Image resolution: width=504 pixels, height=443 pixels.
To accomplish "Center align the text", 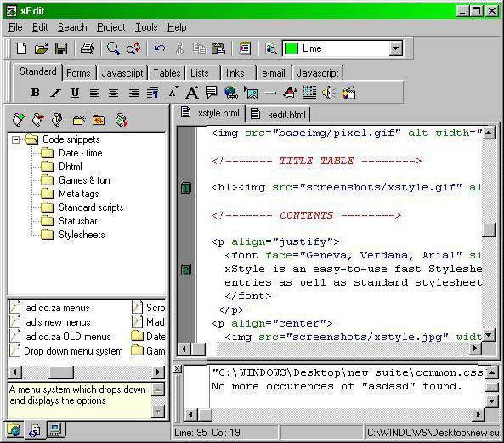I will pyautogui.click(x=113, y=93).
